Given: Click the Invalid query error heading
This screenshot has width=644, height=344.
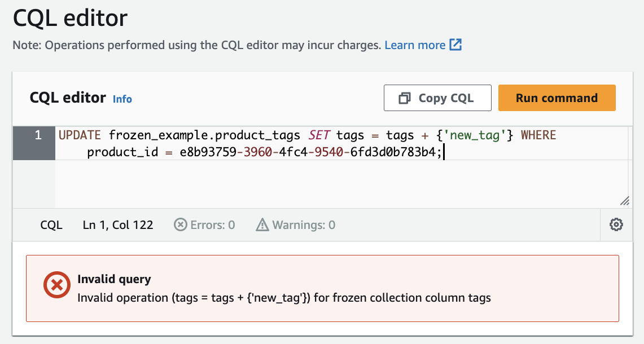Looking at the screenshot, I should [x=114, y=279].
